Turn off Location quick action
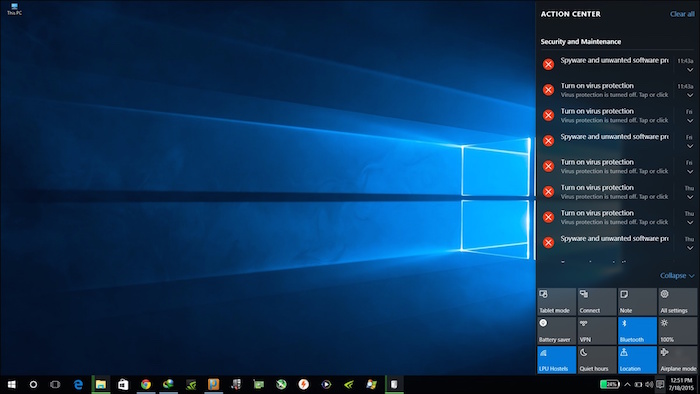The width and height of the screenshot is (700, 394). [x=637, y=360]
